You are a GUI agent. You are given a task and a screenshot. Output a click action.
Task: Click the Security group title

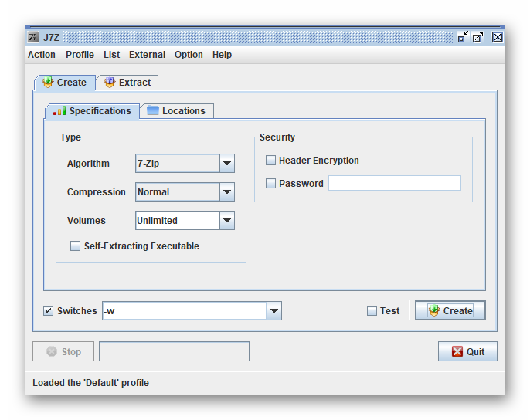[277, 137]
